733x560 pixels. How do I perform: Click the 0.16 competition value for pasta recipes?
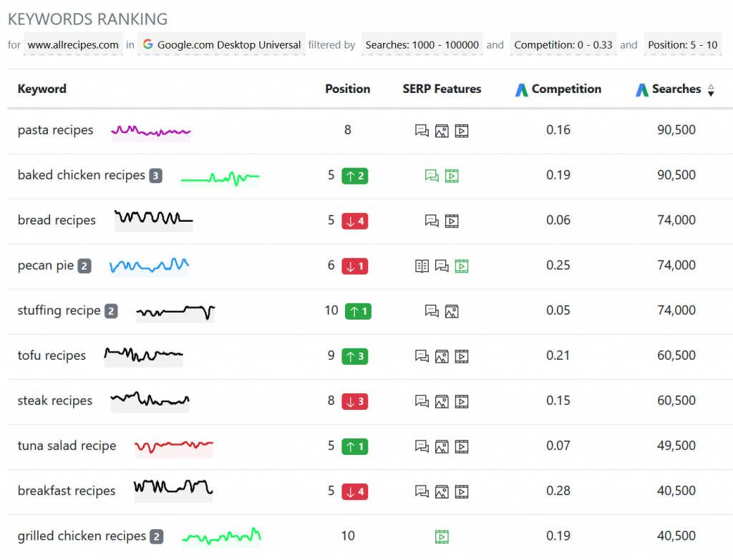click(558, 130)
